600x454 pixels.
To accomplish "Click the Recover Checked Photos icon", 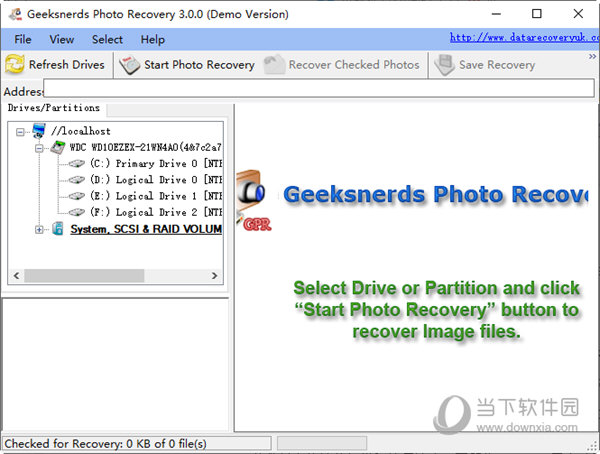I will point(274,65).
